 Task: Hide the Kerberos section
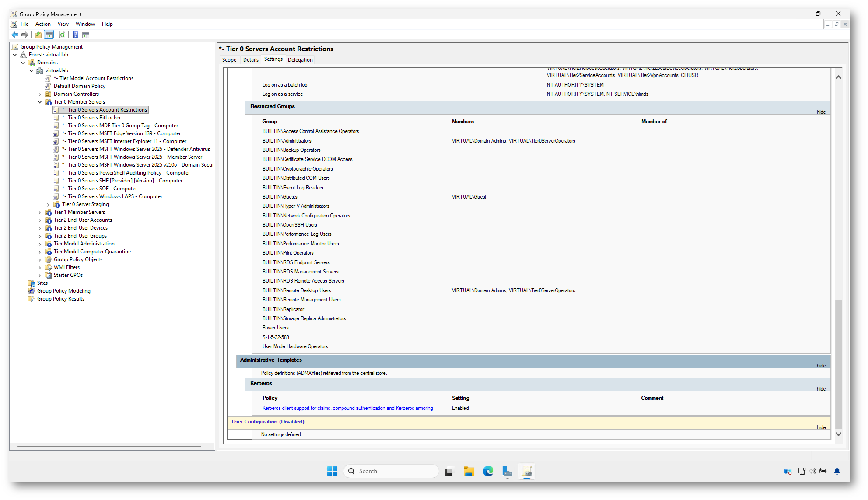(x=821, y=389)
